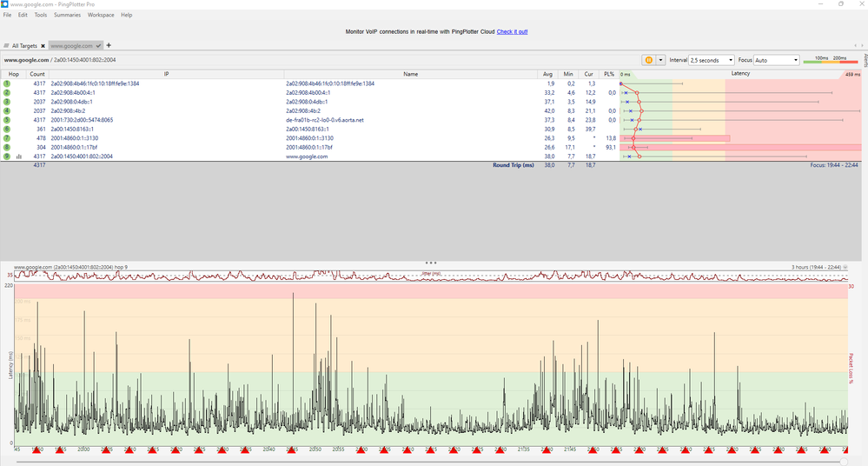Open the dropdown arrow beside the pause button
Screen dimensions: 868x466
pyautogui.click(x=660, y=60)
